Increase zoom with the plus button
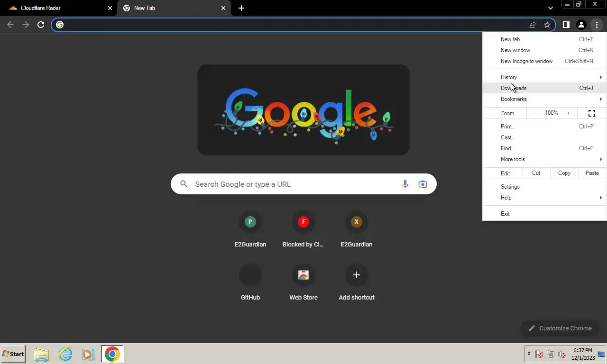 tap(568, 113)
